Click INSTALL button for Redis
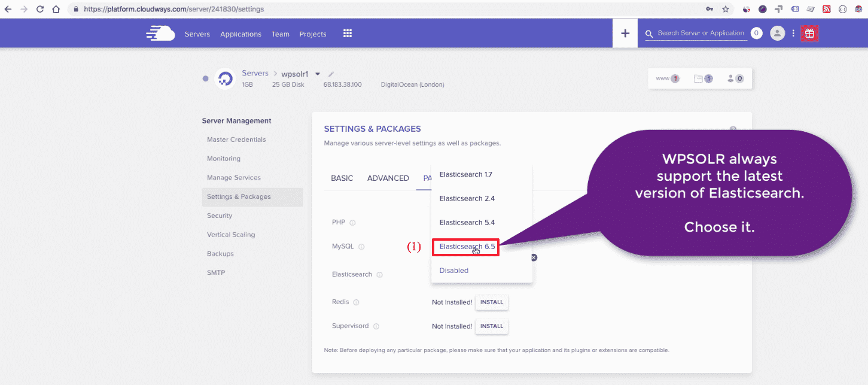Screen dimensions: 868x385 pos(492,302)
